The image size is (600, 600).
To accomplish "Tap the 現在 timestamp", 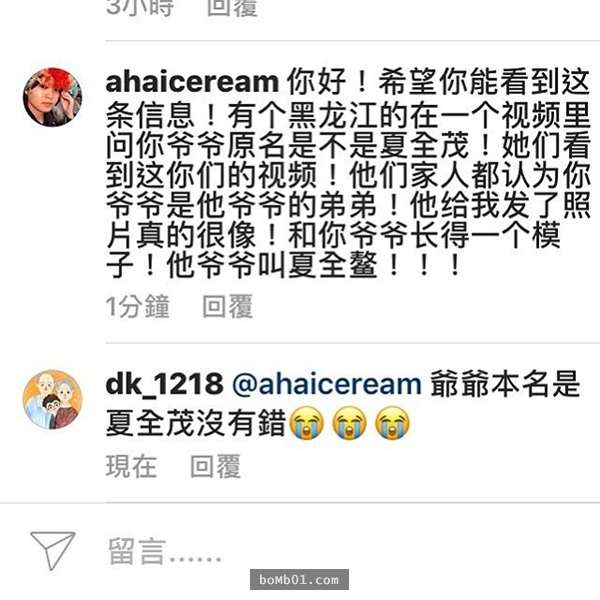I will [x=131, y=466].
